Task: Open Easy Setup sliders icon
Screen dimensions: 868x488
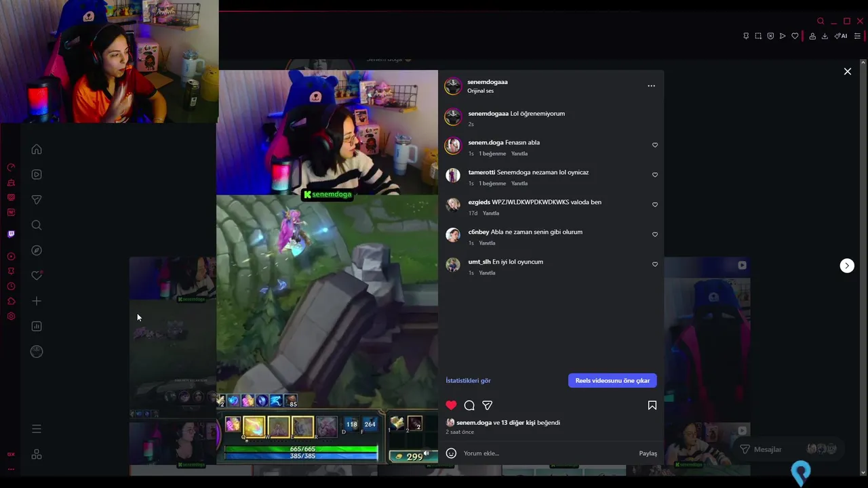Action: pos(857,36)
